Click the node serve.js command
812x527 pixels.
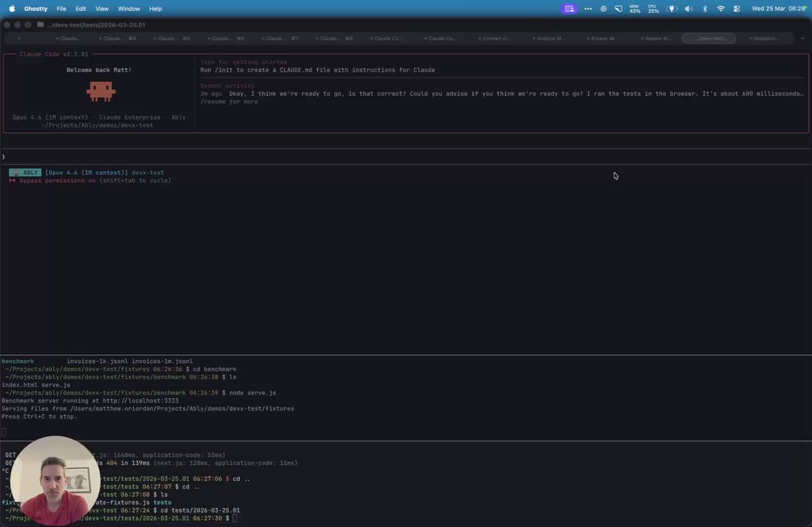tap(252, 393)
